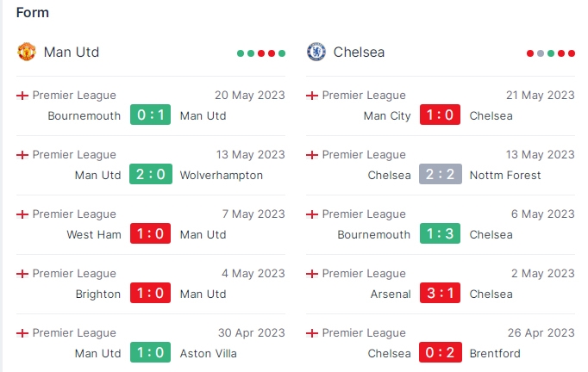Click England flag beside Man City vs Chelsea
Image resolution: width=588 pixels, height=372 pixels.
[312, 96]
